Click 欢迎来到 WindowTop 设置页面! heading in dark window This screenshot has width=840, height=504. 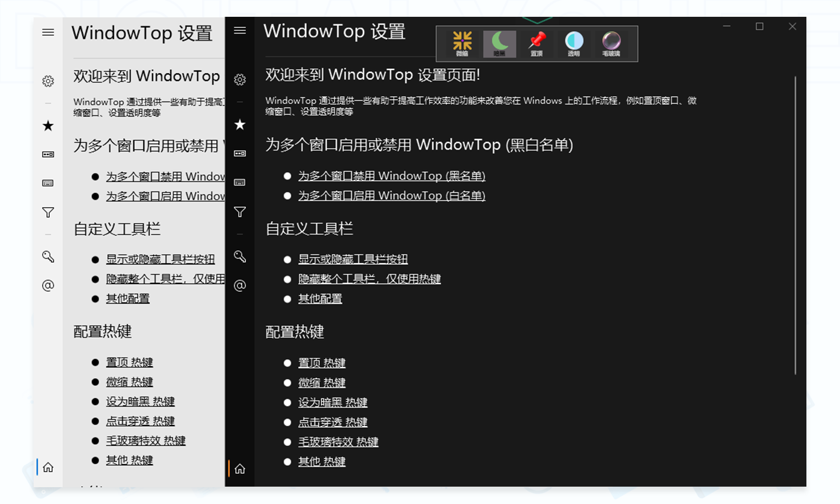click(x=372, y=74)
